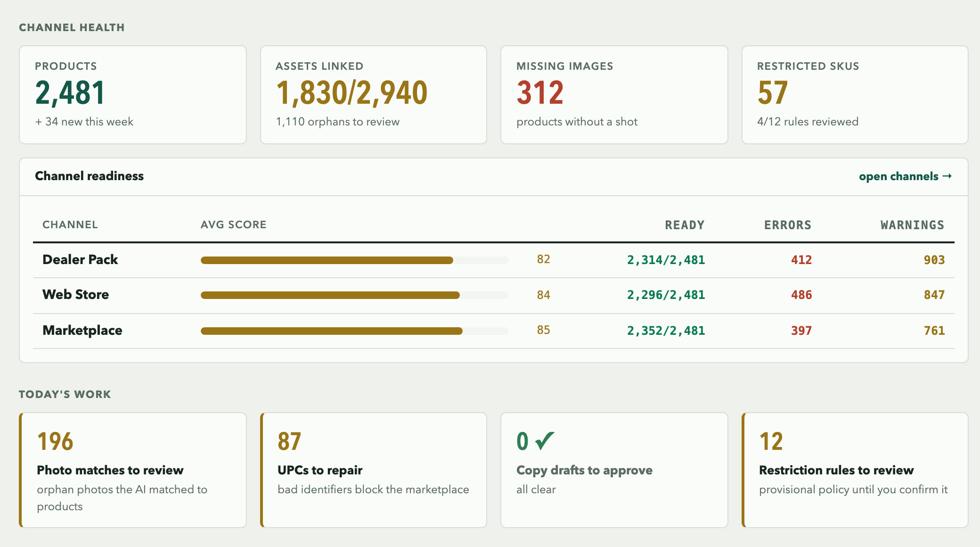Image resolution: width=980 pixels, height=547 pixels.
Task: Open the Missing Images 312 card
Action: click(614, 95)
